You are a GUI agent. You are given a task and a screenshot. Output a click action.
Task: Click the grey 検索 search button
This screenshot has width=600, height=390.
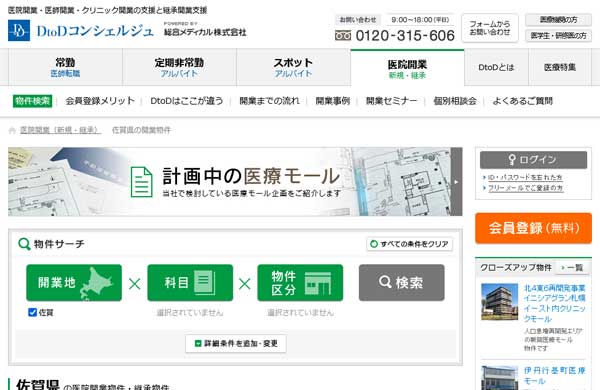click(402, 283)
